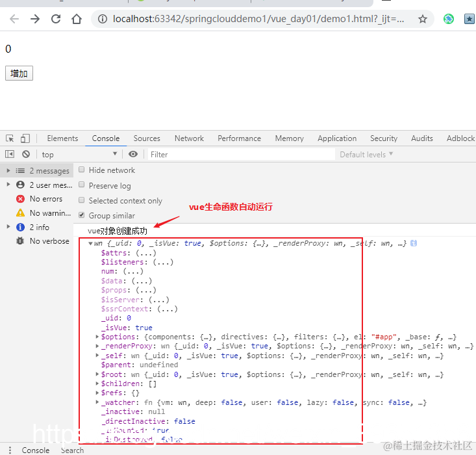Expand the $children array
The height and width of the screenshot is (455, 476).
pos(97,383)
